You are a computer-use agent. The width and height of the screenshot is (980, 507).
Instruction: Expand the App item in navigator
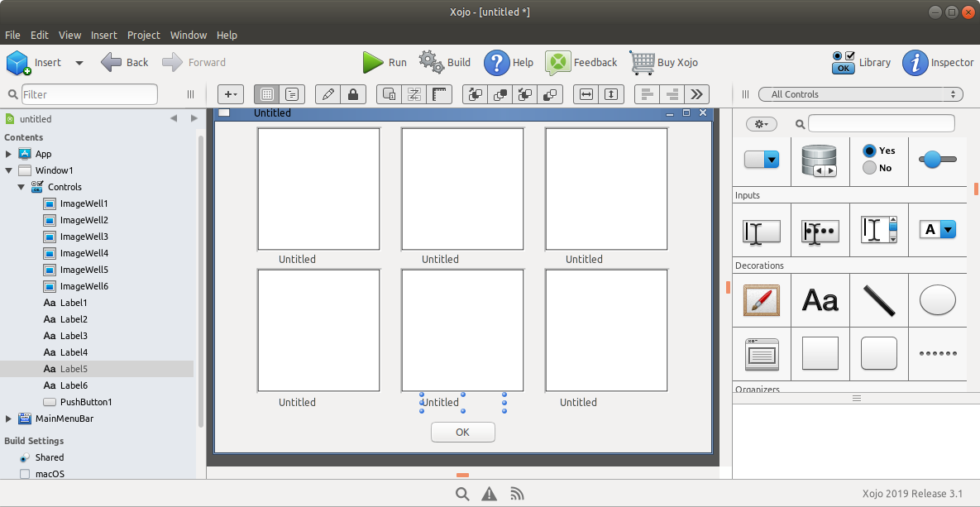[8, 154]
